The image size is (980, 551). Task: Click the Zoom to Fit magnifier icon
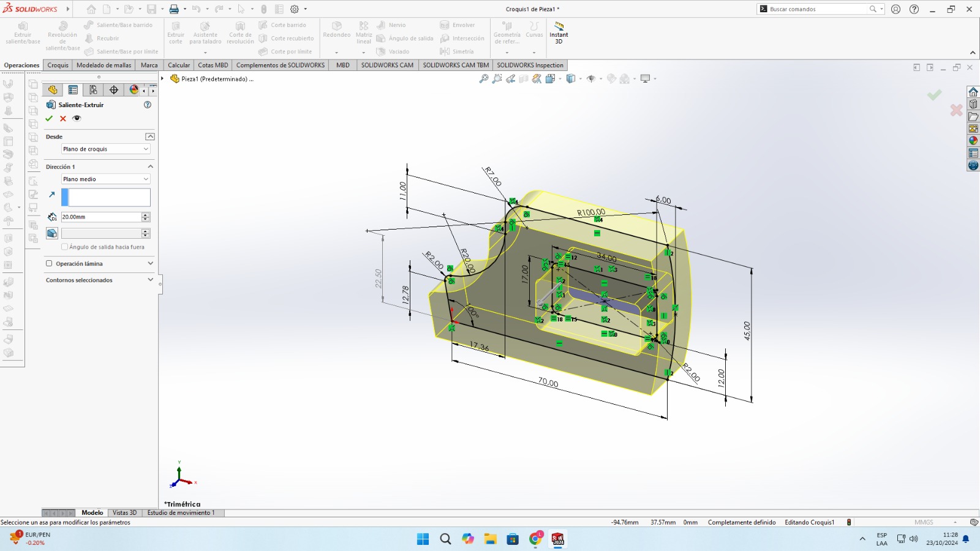[x=483, y=79]
